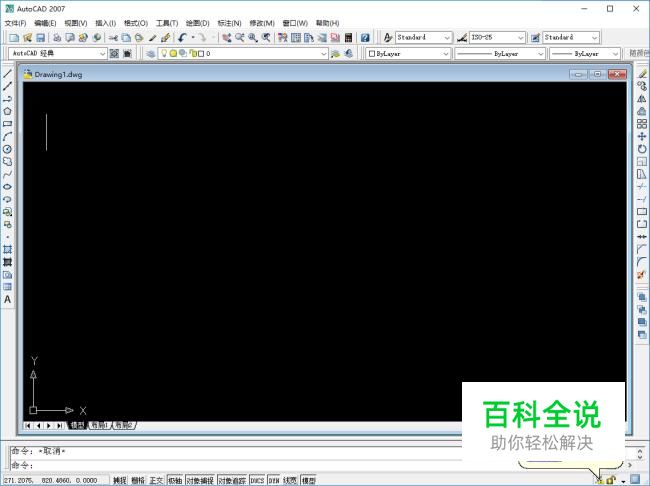Go to first layout tab arrow
This screenshot has height=486, width=650.
tap(28, 426)
